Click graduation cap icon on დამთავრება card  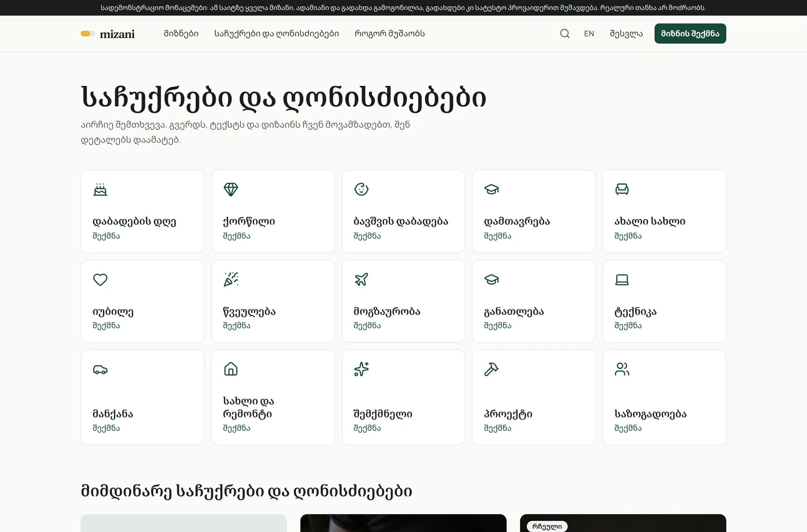click(x=491, y=189)
